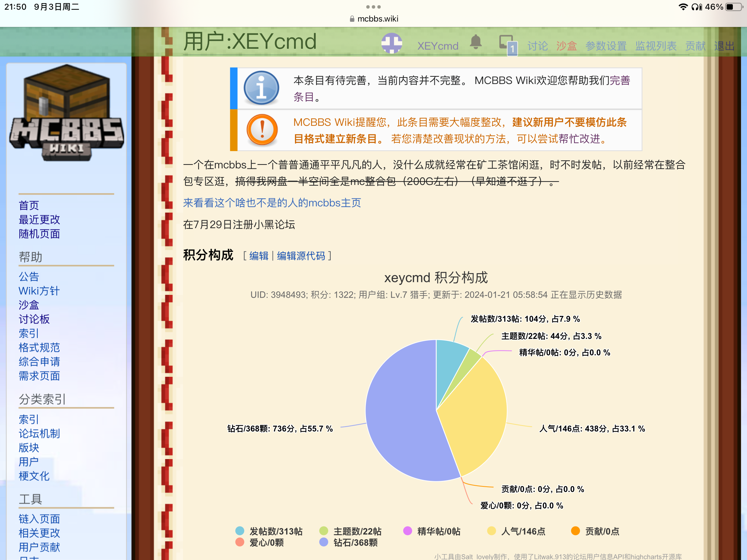Toggle 贡献/0点 legend item
747x560 pixels.
click(595, 531)
